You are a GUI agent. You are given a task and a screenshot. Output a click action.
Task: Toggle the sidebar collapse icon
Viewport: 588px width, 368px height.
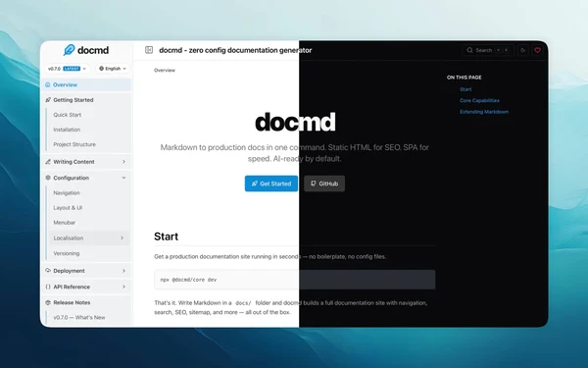tap(149, 50)
